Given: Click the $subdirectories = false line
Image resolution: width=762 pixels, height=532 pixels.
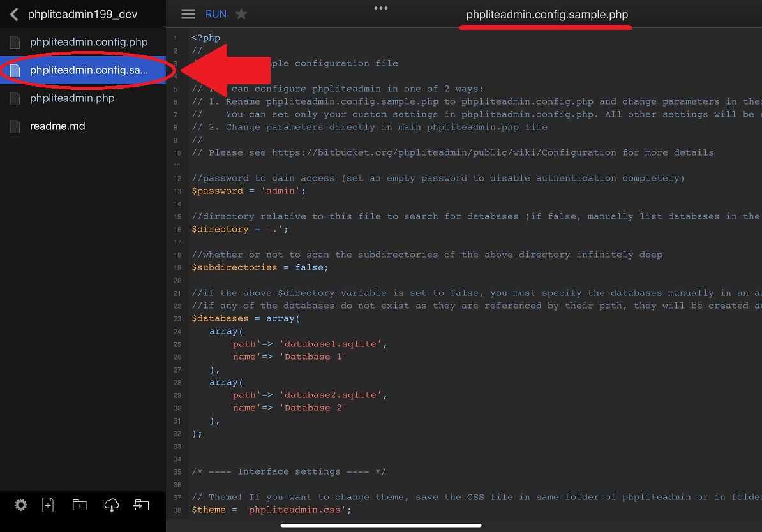Looking at the screenshot, I should tap(260, 268).
